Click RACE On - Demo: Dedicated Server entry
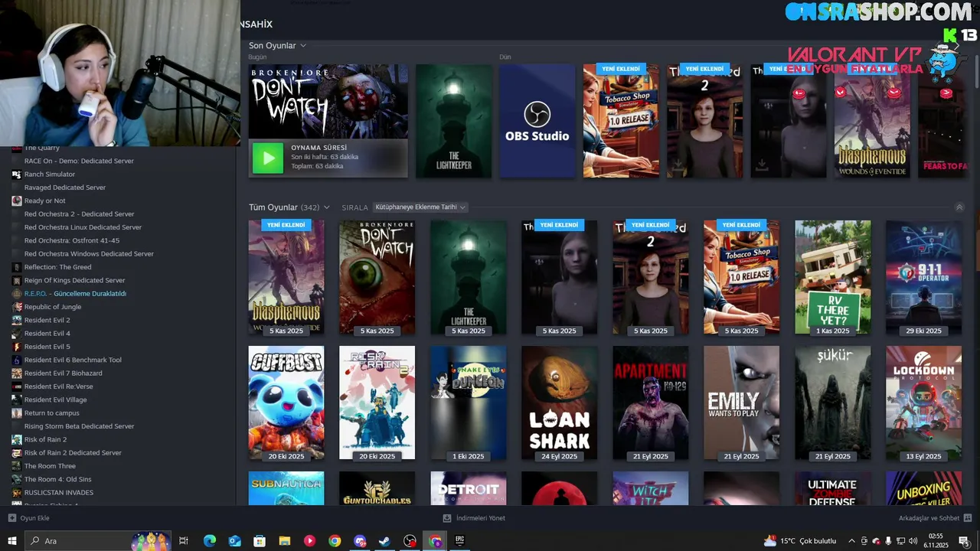 coord(79,161)
